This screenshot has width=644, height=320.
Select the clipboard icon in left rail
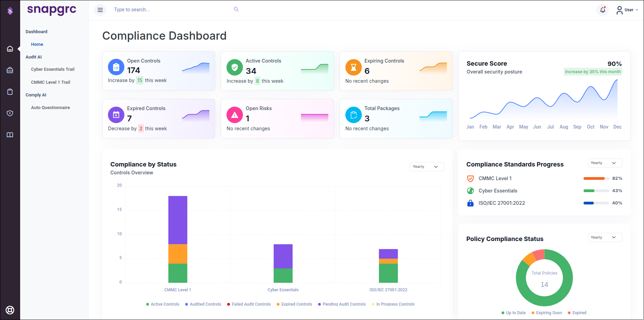(x=10, y=92)
